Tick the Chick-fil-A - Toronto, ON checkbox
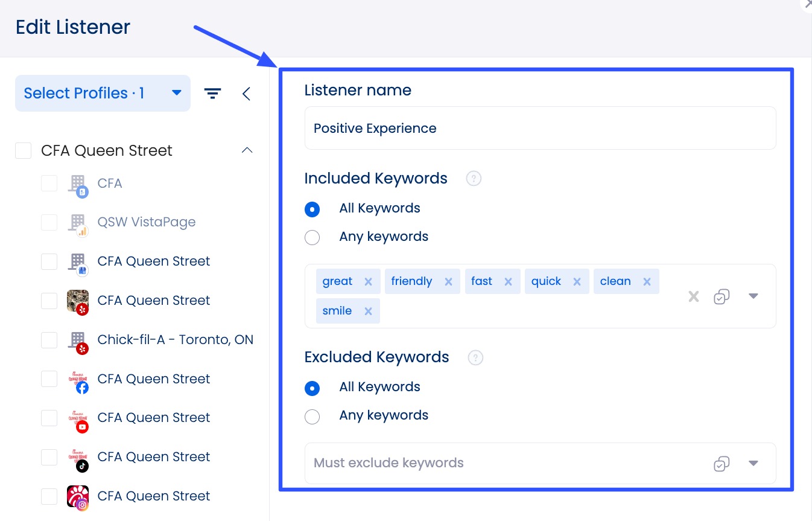This screenshot has height=521, width=812. point(49,340)
